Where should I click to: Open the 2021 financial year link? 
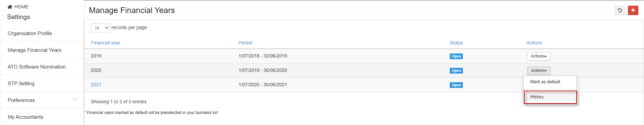[x=96, y=85]
